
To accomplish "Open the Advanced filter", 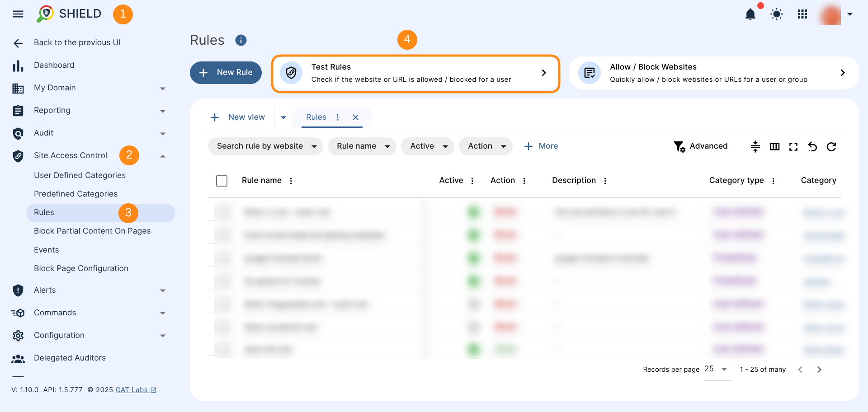I will 700,146.
